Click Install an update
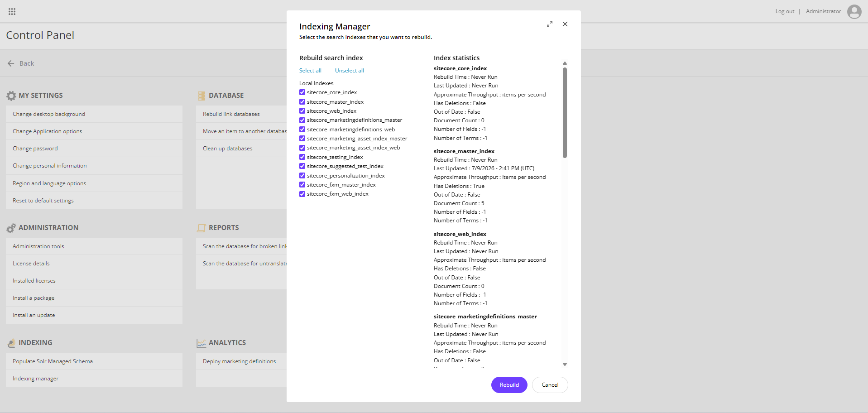 tap(94, 315)
